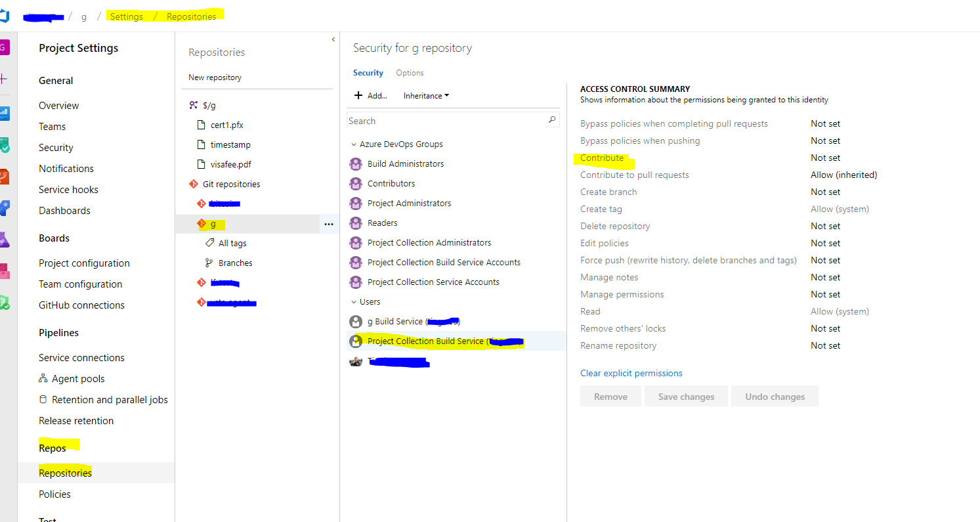Collapse the Azure DevOps Groups section
The height and width of the screenshot is (522, 980).
[x=354, y=144]
